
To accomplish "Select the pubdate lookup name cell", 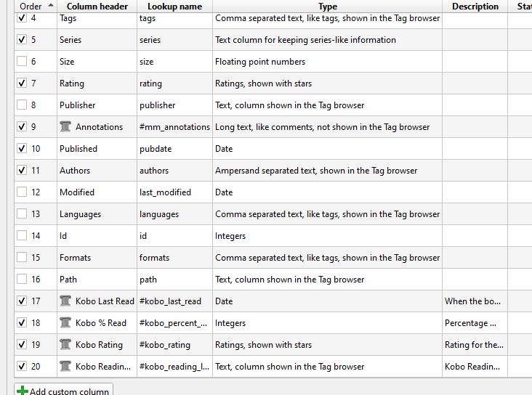I will (x=156, y=149).
